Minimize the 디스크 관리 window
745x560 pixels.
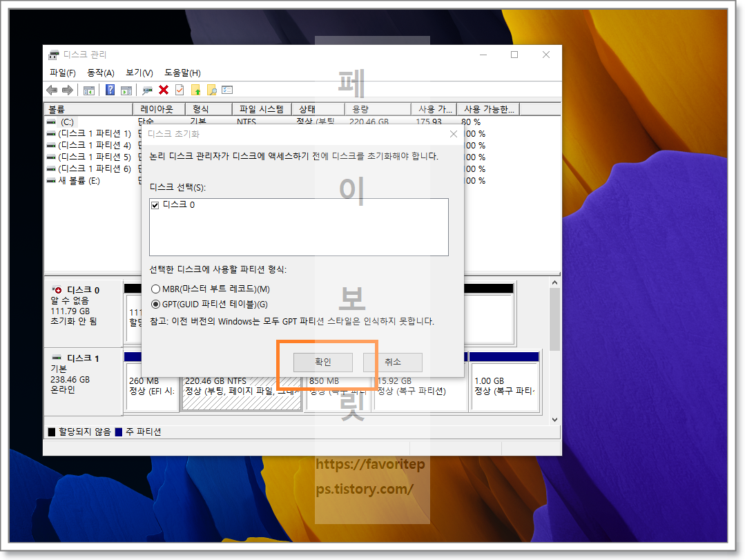click(483, 55)
